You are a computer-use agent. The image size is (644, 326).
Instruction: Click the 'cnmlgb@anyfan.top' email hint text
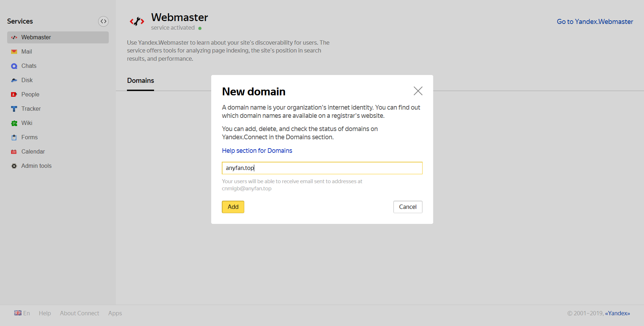click(x=247, y=189)
